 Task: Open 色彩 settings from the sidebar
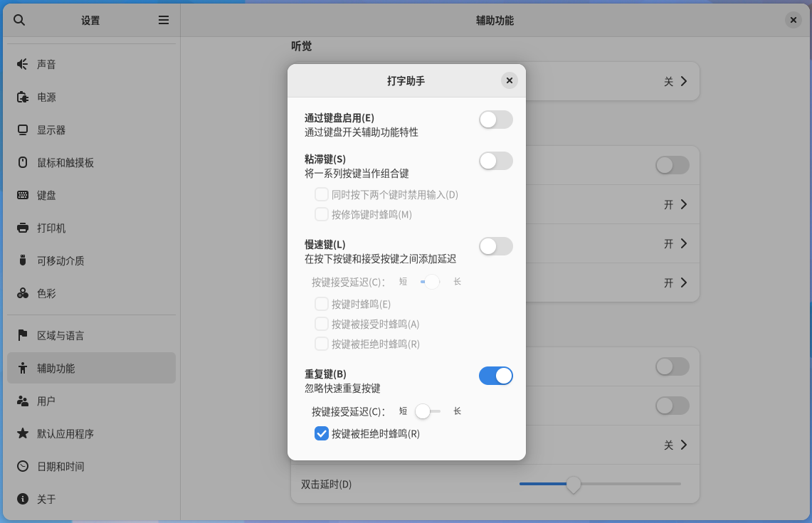pyautogui.click(x=46, y=292)
